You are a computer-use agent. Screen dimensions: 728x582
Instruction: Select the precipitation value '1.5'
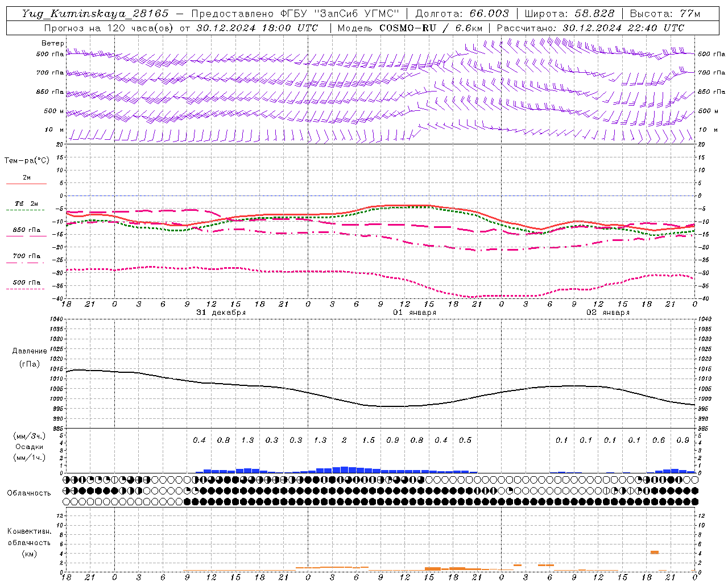click(x=369, y=440)
